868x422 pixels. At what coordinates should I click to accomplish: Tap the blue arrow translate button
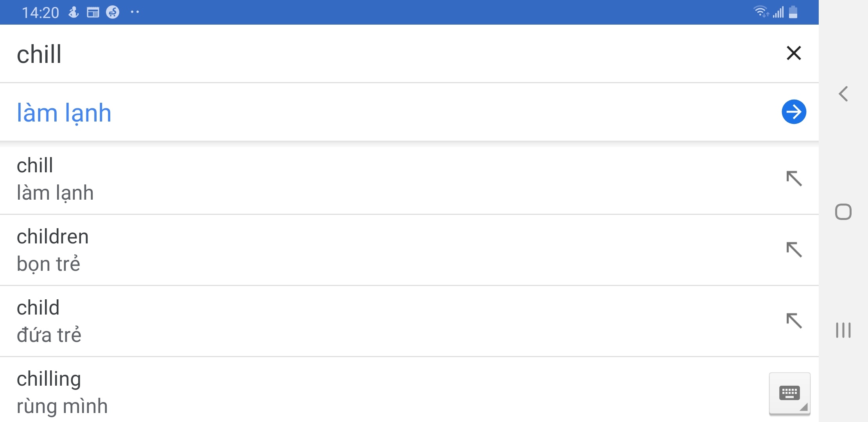pos(794,112)
